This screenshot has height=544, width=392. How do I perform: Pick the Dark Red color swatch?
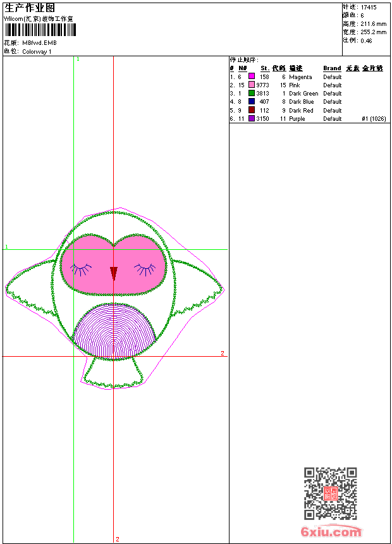[252, 110]
